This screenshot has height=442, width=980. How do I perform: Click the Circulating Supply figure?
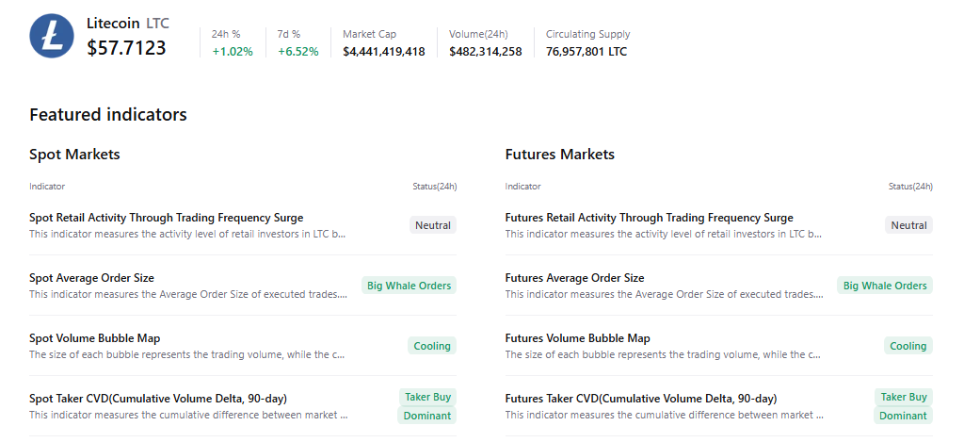tap(586, 52)
